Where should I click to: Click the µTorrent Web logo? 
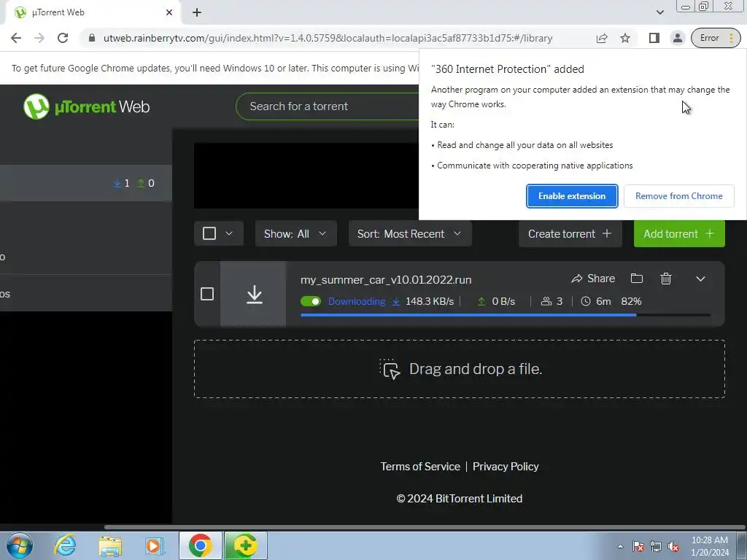coord(86,106)
